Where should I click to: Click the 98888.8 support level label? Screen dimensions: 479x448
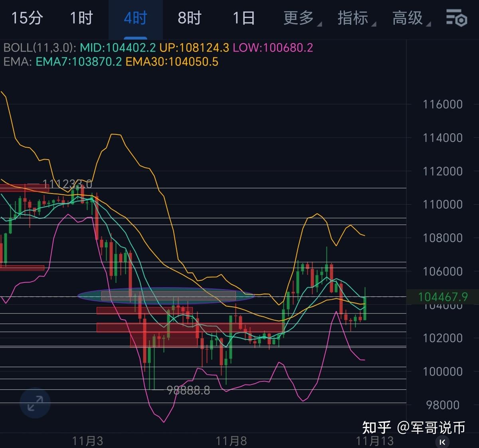[188, 391]
